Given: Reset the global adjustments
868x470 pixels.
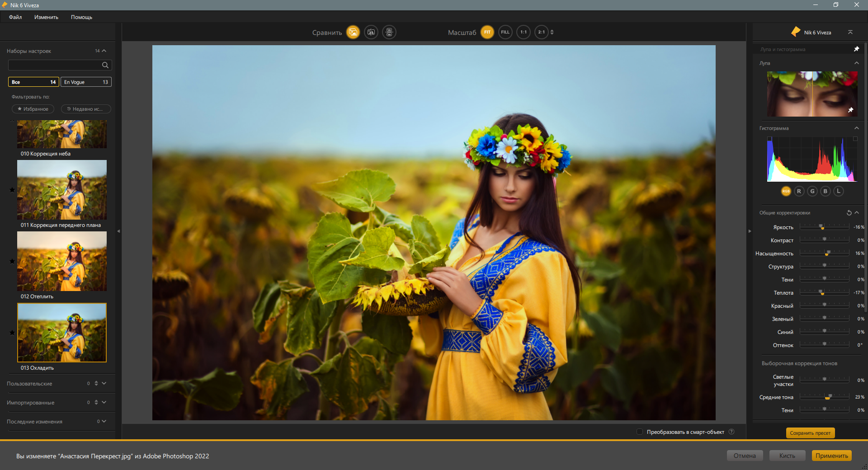Looking at the screenshot, I should [849, 213].
